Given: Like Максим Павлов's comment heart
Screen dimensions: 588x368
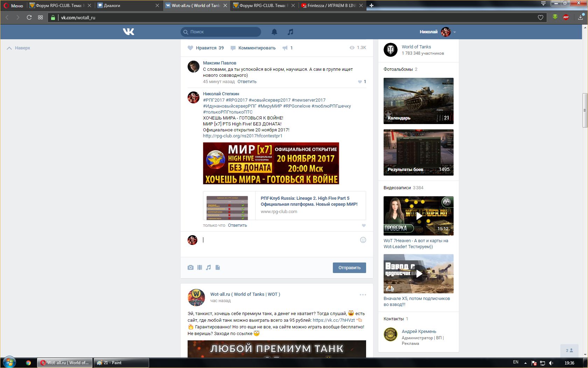Looking at the screenshot, I should coord(360,82).
